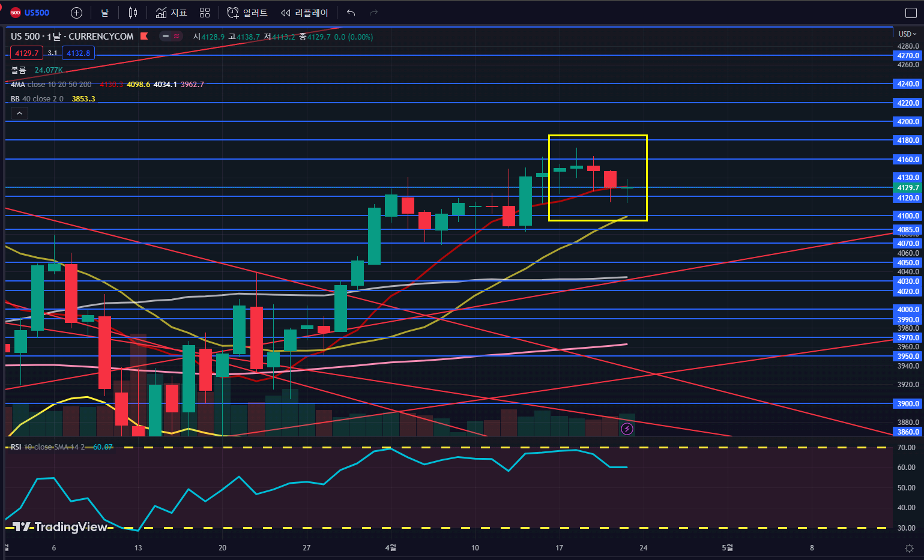Click the red flag symbol icon
Image resolution: width=924 pixels, height=560 pixels.
(144, 36)
